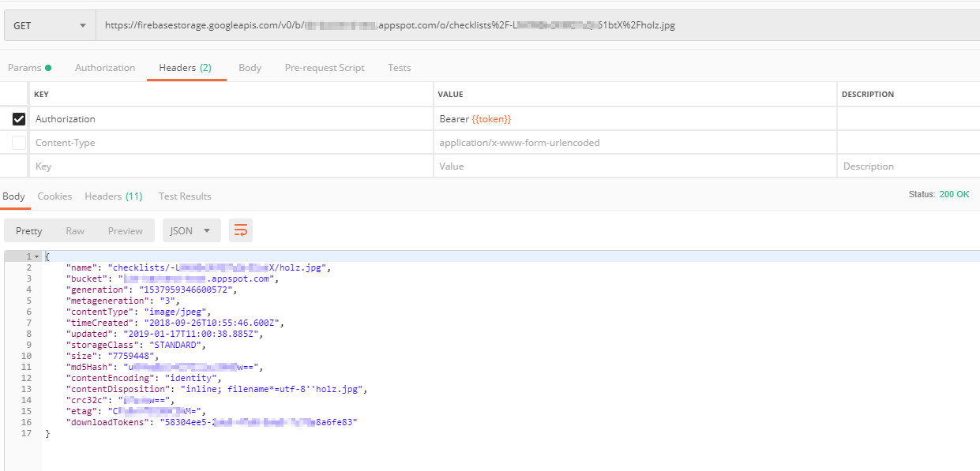This screenshot has width=980, height=471.
Task: Click the VALUE column header
Action: (450, 94)
